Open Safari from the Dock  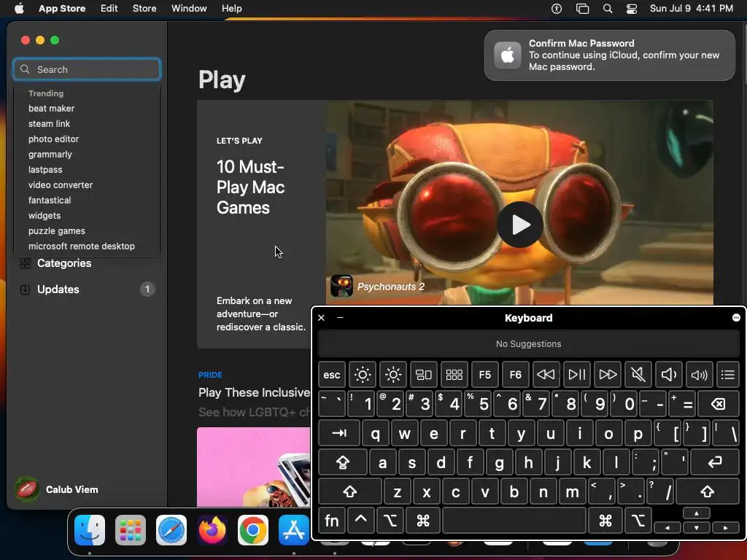171,530
